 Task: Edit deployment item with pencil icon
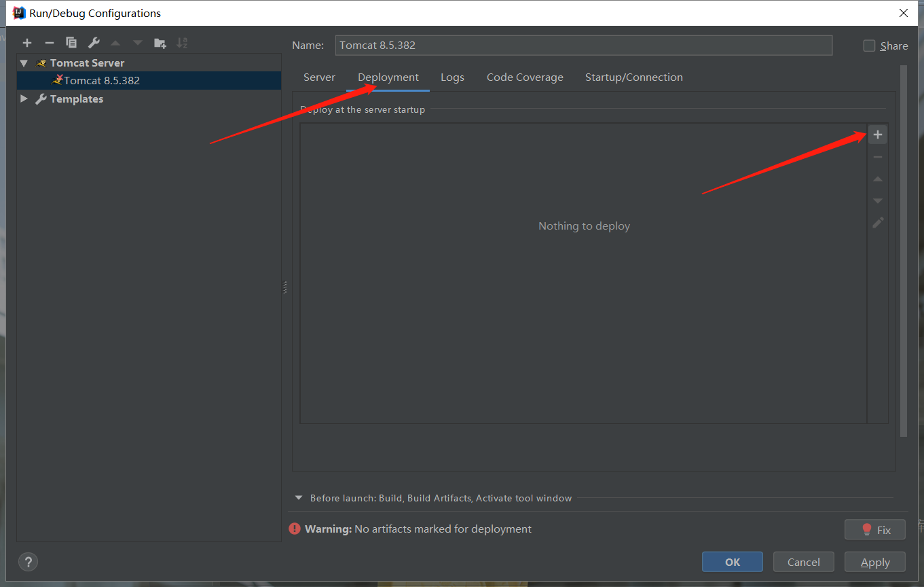[878, 223]
